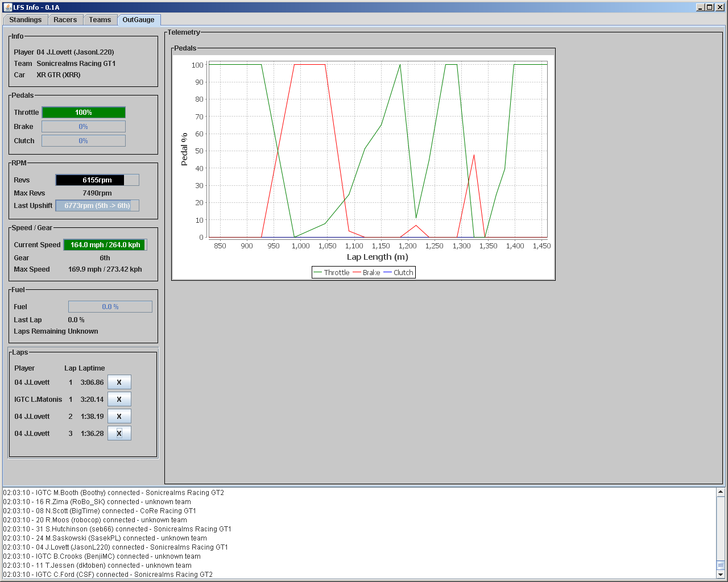Switch to the Racers tab
This screenshot has height=582, width=728.
pos(65,20)
